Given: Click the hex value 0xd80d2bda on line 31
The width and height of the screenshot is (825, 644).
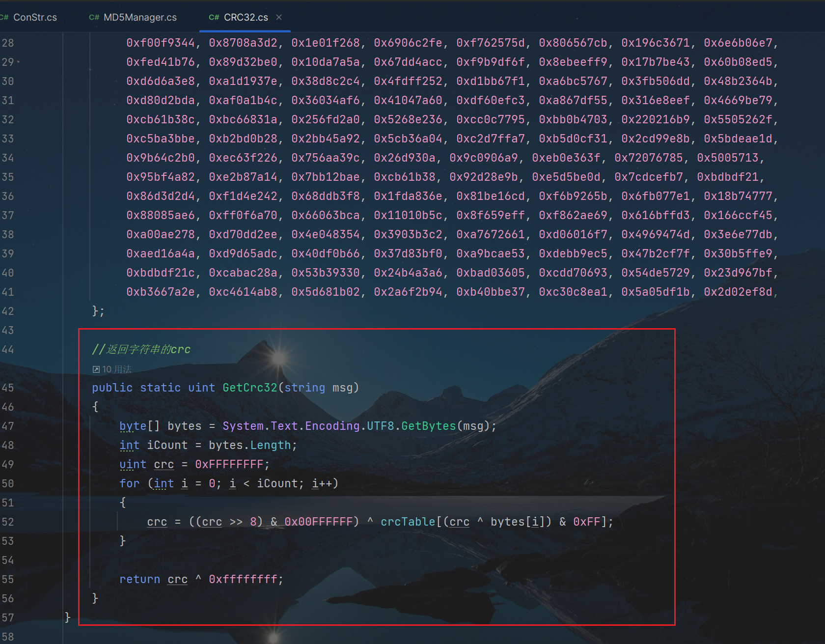Looking at the screenshot, I should point(161,100).
